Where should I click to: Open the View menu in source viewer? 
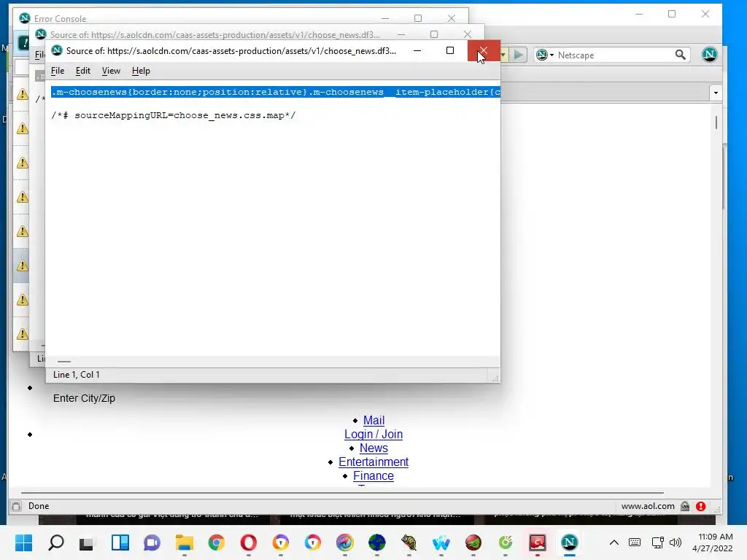click(111, 71)
